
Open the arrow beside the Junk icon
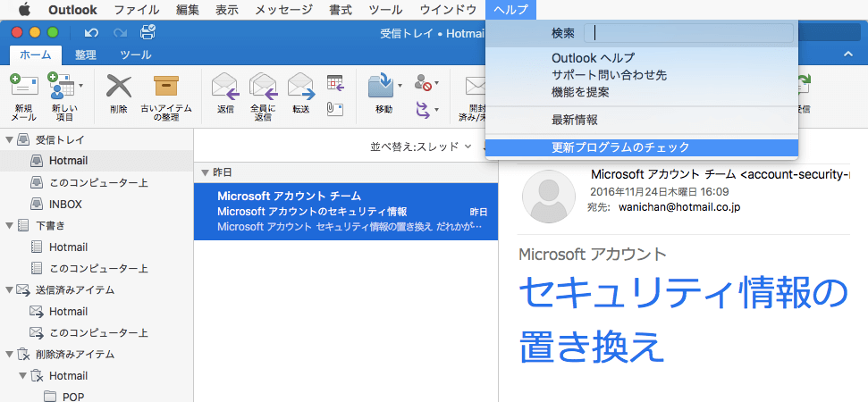pyautogui.click(x=437, y=83)
